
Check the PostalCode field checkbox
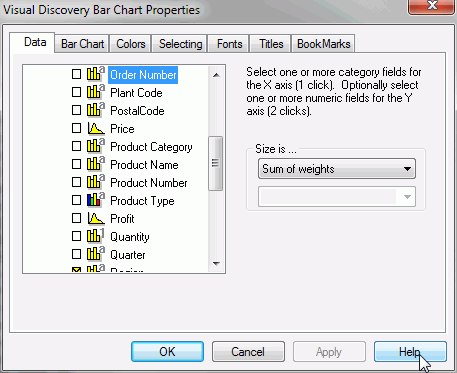(76, 110)
